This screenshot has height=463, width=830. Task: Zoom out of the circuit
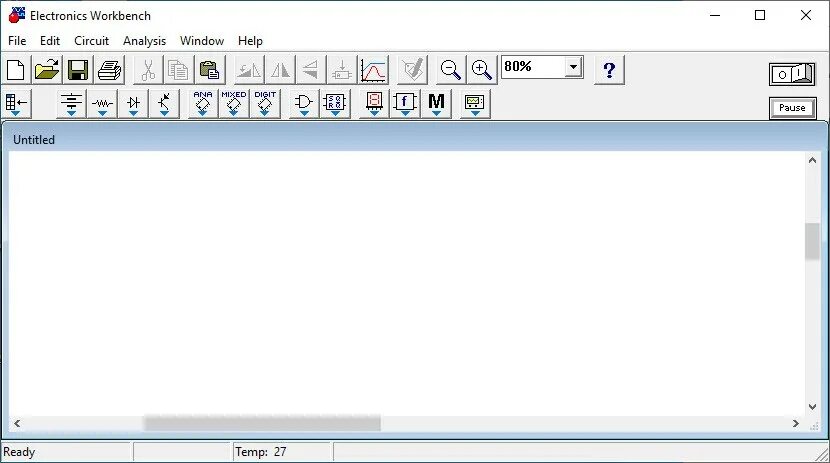pos(450,70)
